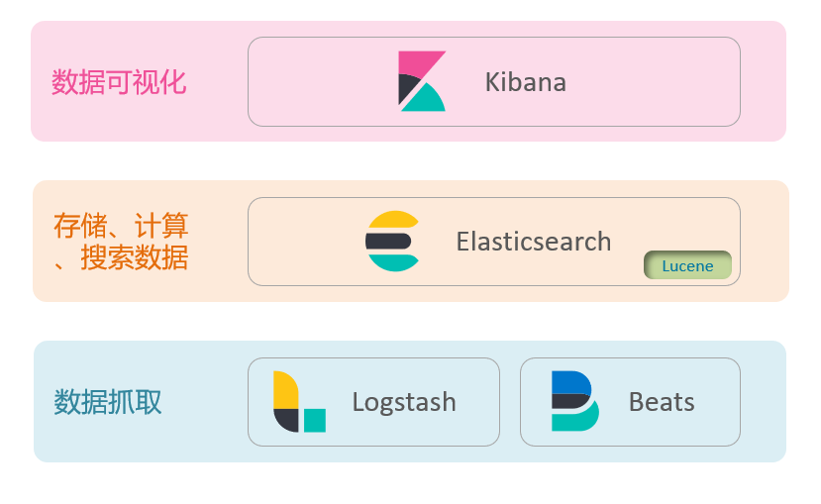Click the yellow shape in Logstash logo
The image size is (821, 504).
(x=285, y=389)
